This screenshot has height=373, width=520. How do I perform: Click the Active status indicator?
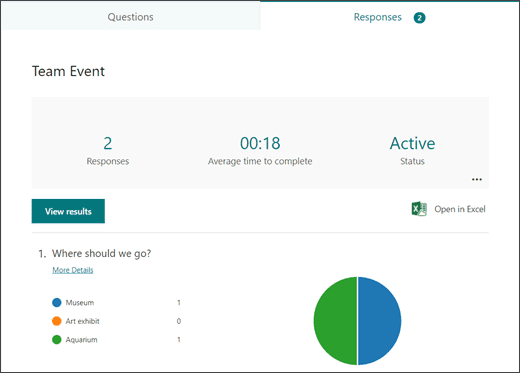412,143
